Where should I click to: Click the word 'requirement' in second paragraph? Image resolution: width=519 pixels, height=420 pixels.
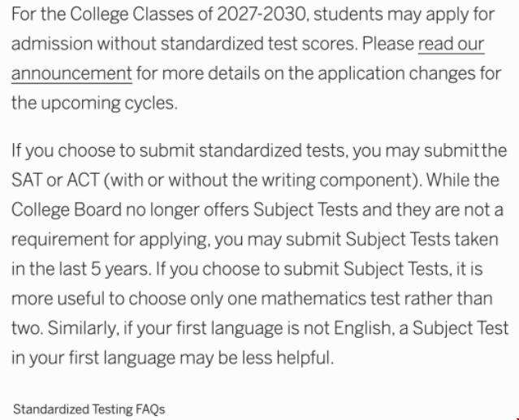[x=60, y=240]
